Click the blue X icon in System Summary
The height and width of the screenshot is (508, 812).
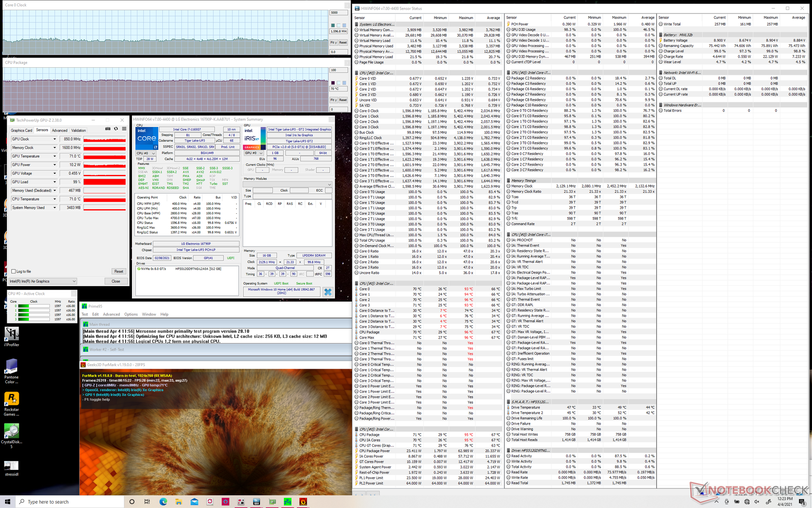(327, 292)
